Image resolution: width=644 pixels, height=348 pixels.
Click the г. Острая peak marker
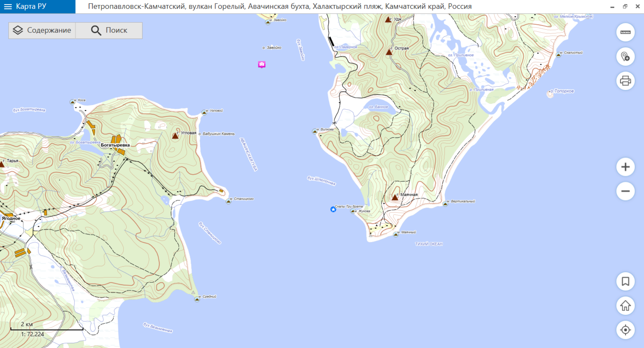389,52
